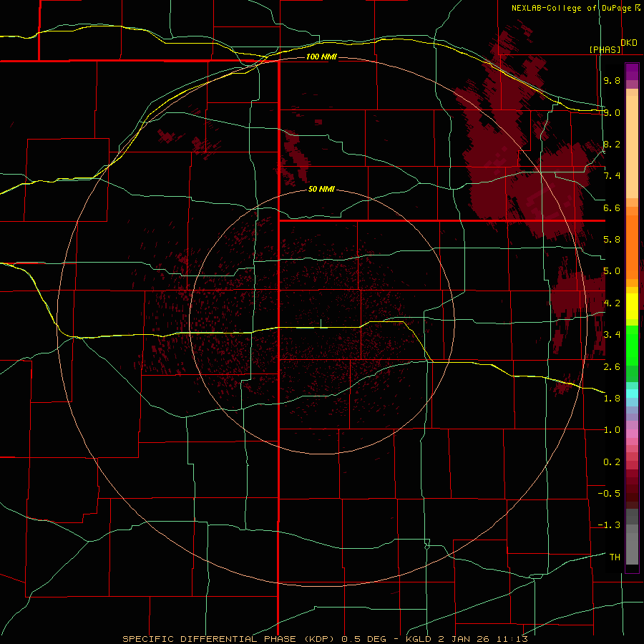Click the -0.5 color scale value
644x644 pixels.
[609, 494]
